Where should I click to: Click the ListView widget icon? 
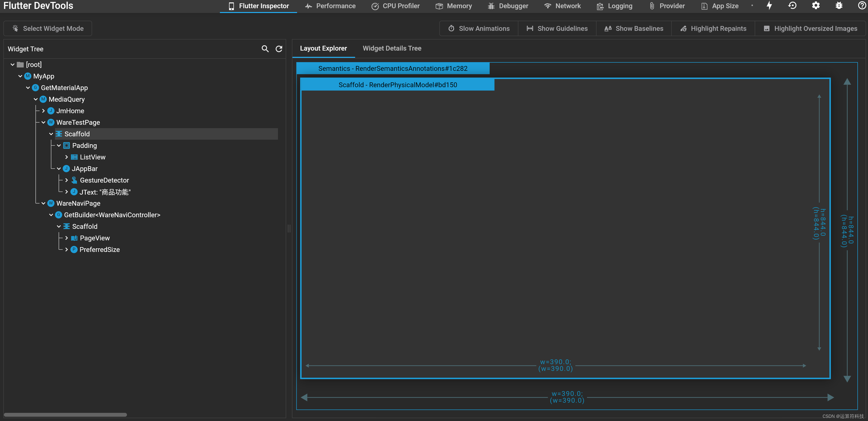point(74,157)
